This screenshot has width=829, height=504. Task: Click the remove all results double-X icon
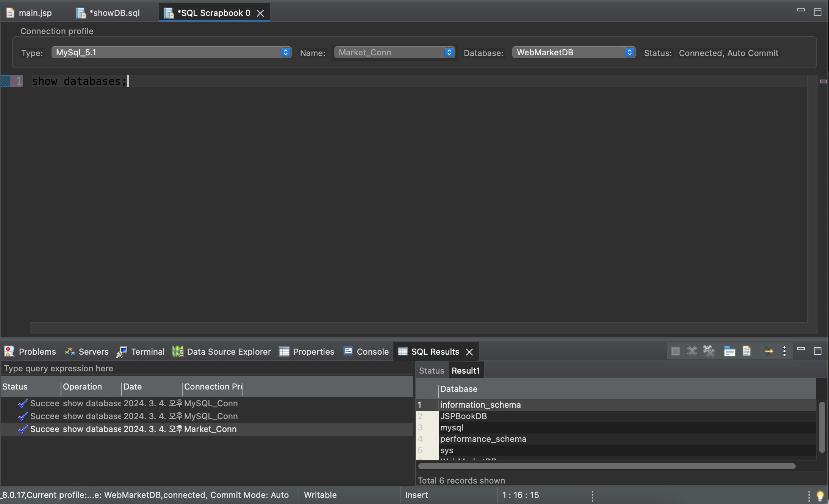click(709, 351)
